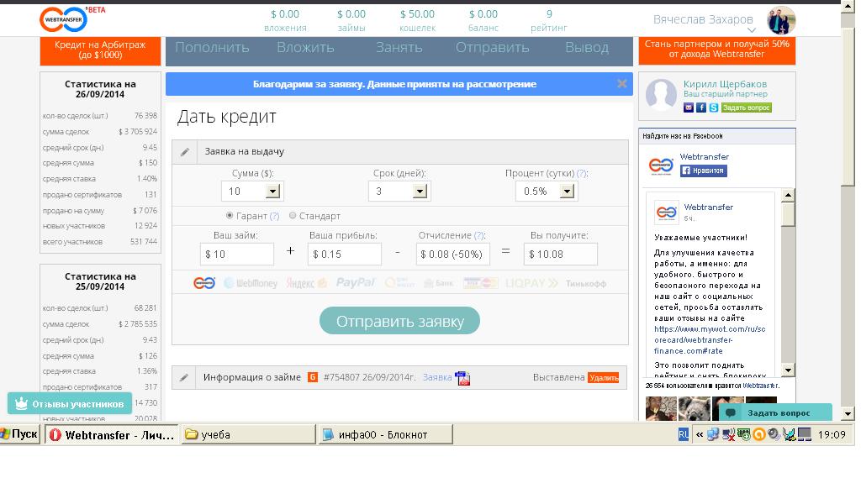This screenshot has height=504, width=861.
Task: Close the blue 'Благодарим за заявку' notification
Action: pyautogui.click(x=621, y=83)
